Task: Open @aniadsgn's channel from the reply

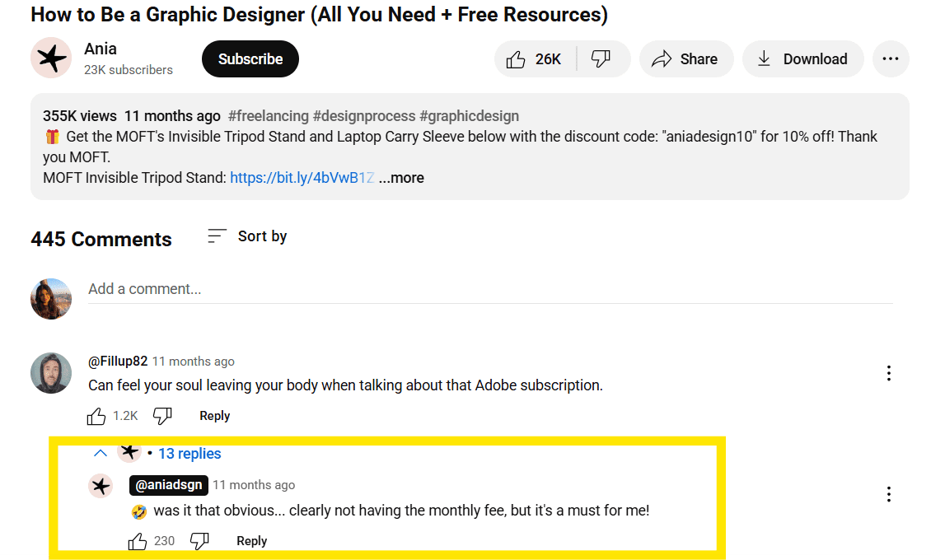Action: 168,485
